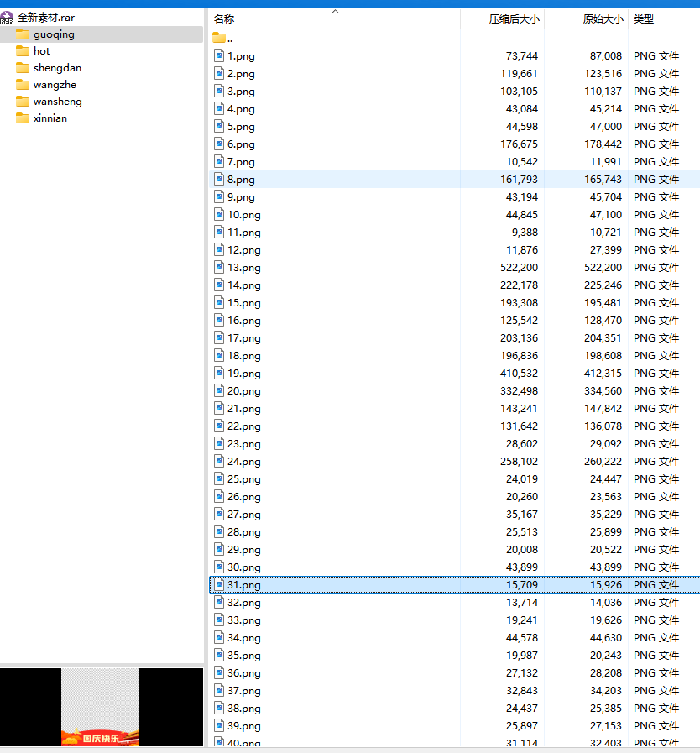Image resolution: width=700 pixels, height=753 pixels.
Task: Click the compressed size value 522,200
Action: [519, 268]
